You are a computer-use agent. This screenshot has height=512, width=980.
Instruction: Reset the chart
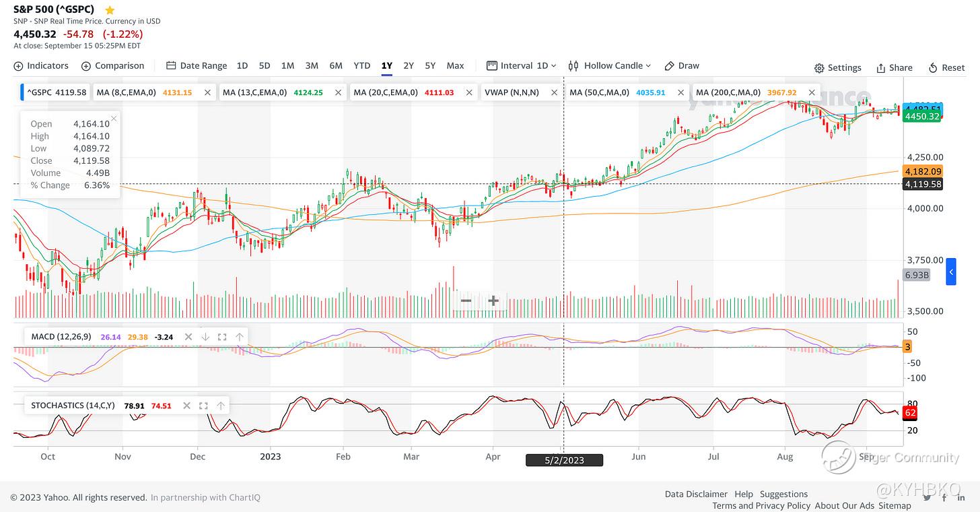946,68
